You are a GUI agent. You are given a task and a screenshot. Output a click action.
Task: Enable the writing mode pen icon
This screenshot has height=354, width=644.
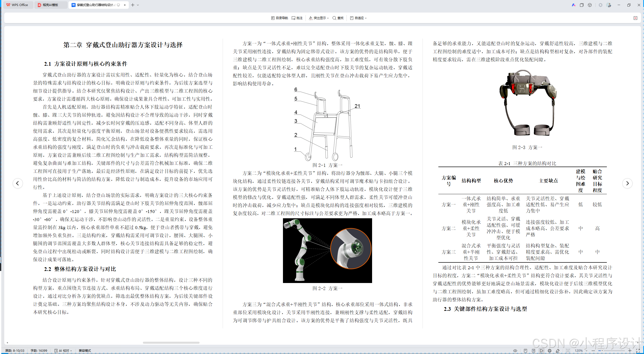coord(558,350)
